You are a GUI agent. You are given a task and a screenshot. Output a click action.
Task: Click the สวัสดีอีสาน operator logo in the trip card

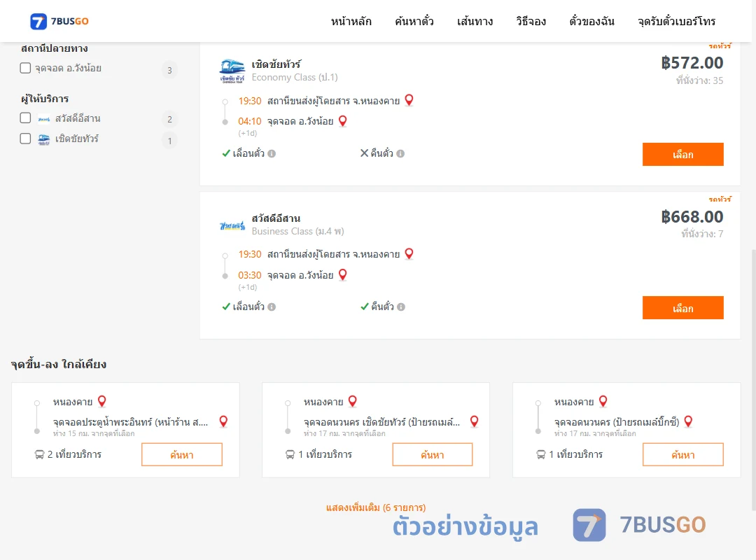[x=232, y=225]
